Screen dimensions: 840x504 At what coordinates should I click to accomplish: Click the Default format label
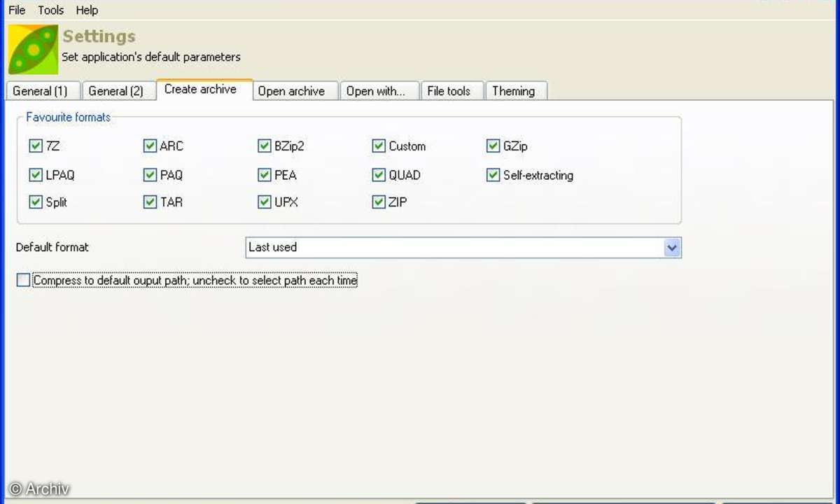click(52, 247)
